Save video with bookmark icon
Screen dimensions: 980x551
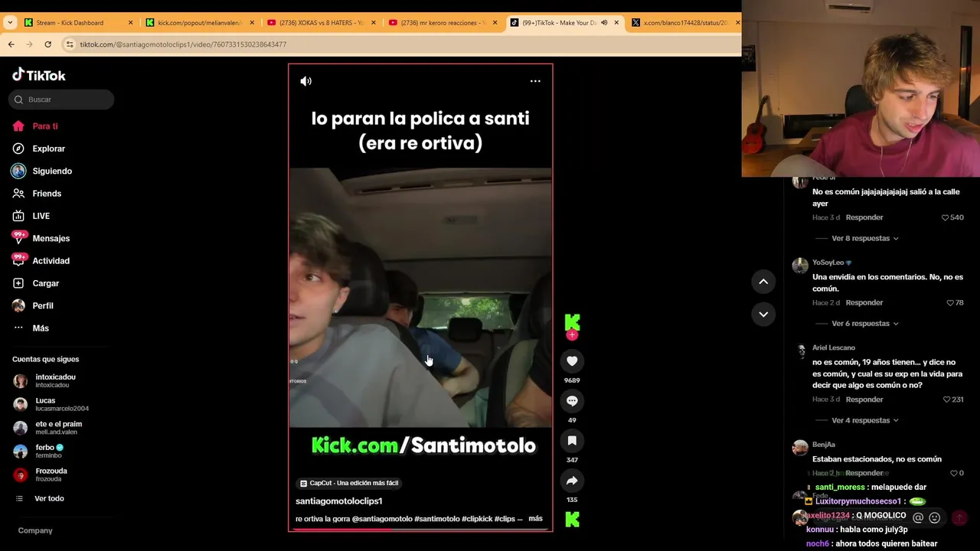(x=572, y=441)
